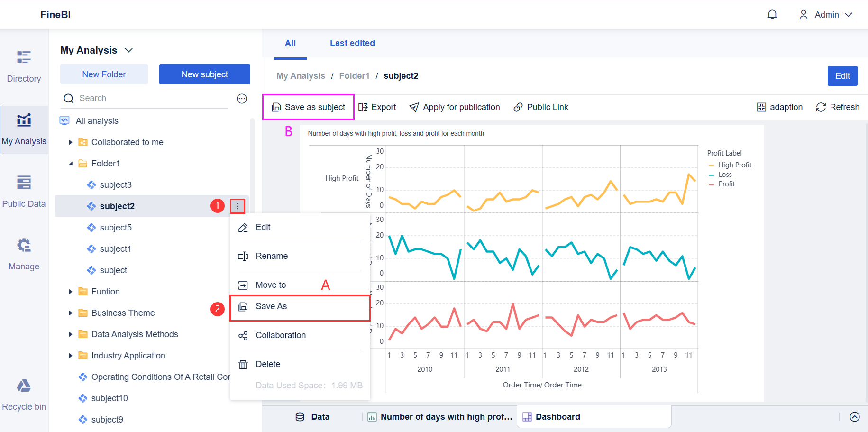Go to Public Data section
The height and width of the screenshot is (432, 868).
tap(24, 191)
